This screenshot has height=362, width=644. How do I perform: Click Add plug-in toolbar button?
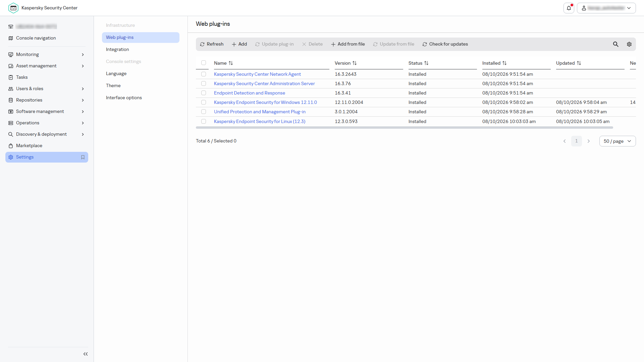point(239,44)
